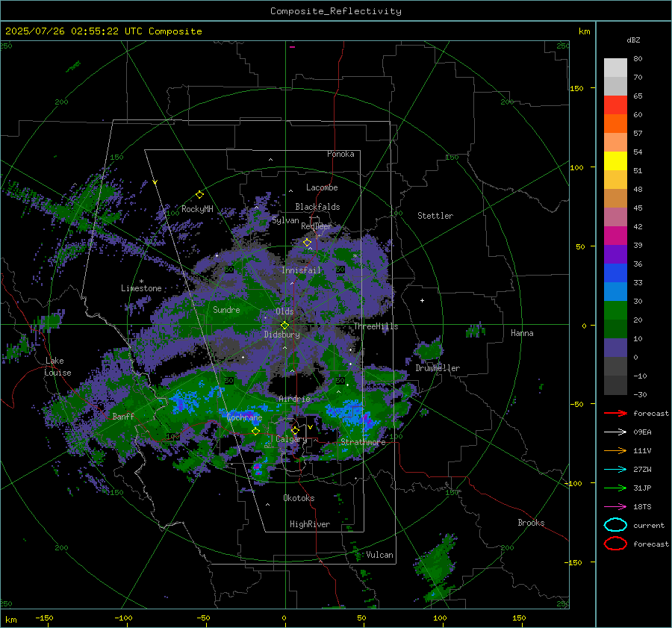Click the Drumheller city label
Image resolution: width=672 pixels, height=628 pixels.
(x=438, y=368)
